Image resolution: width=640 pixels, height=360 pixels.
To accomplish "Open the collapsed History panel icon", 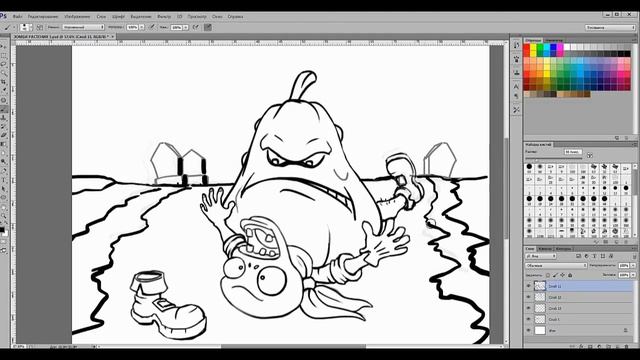I will click(516, 45).
